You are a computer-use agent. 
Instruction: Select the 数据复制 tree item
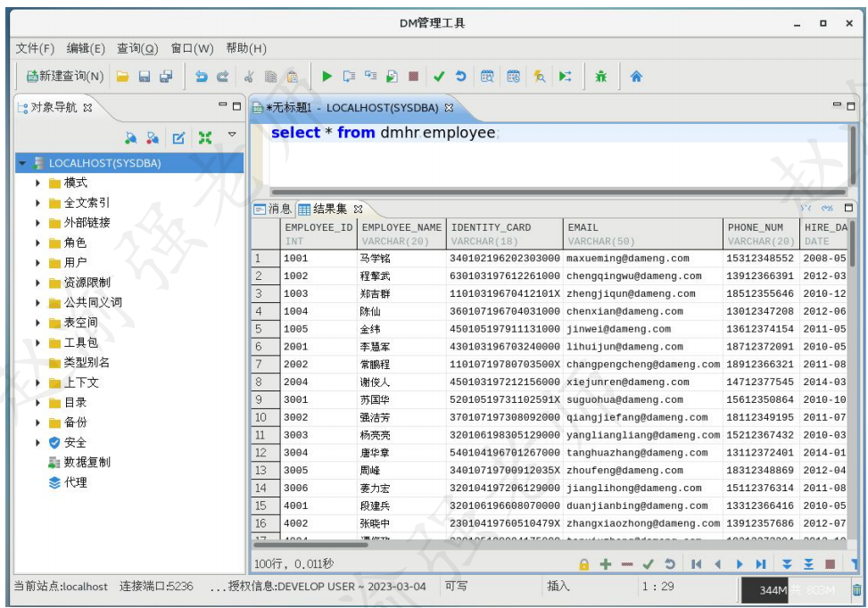tap(79, 463)
